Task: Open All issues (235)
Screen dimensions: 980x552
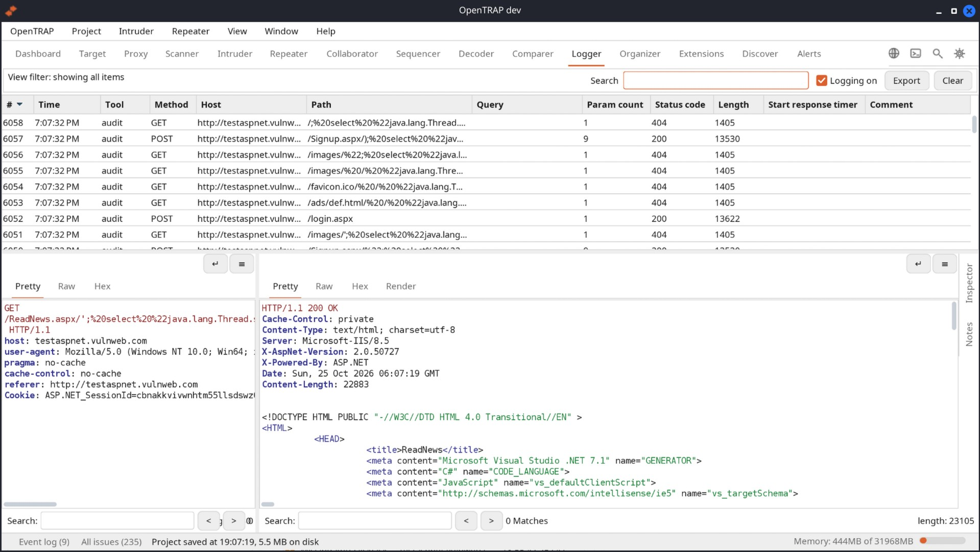Action: 111,542
